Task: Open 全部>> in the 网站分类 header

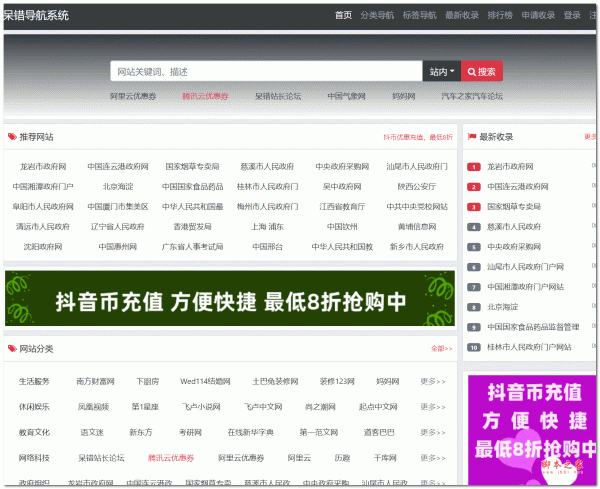Action: [442, 349]
